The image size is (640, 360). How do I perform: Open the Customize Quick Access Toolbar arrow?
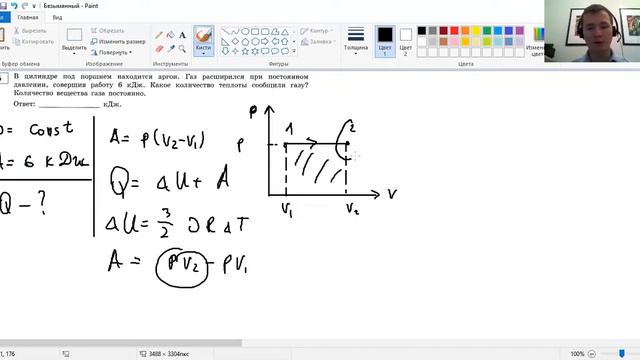pyautogui.click(x=34, y=6)
